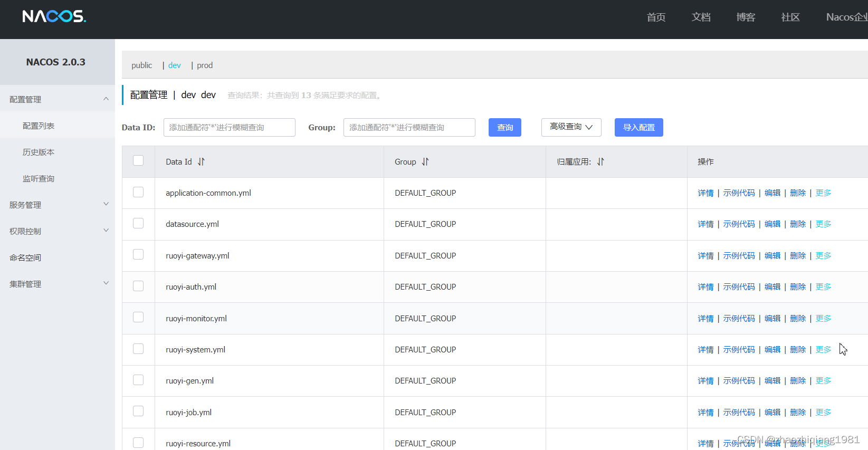This screenshot has width=868, height=450.
Task: Check the ruoyi-gateway.yml row checkbox
Action: click(x=138, y=254)
